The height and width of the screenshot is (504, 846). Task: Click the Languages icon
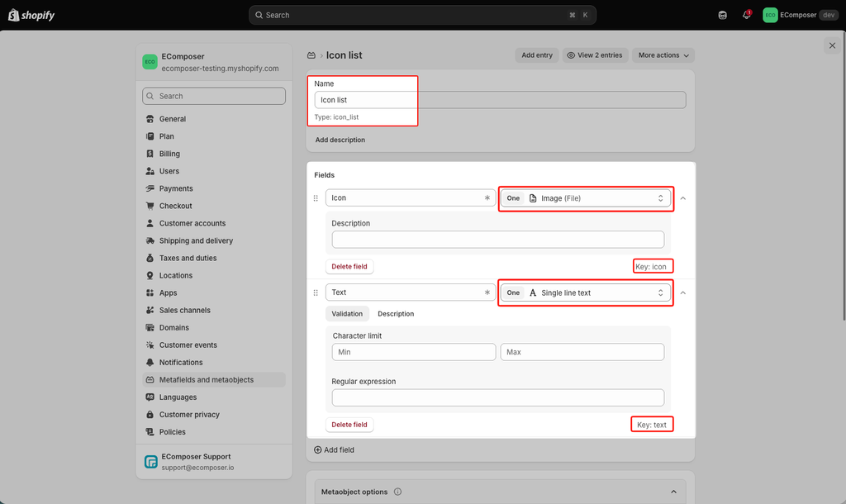point(150,397)
